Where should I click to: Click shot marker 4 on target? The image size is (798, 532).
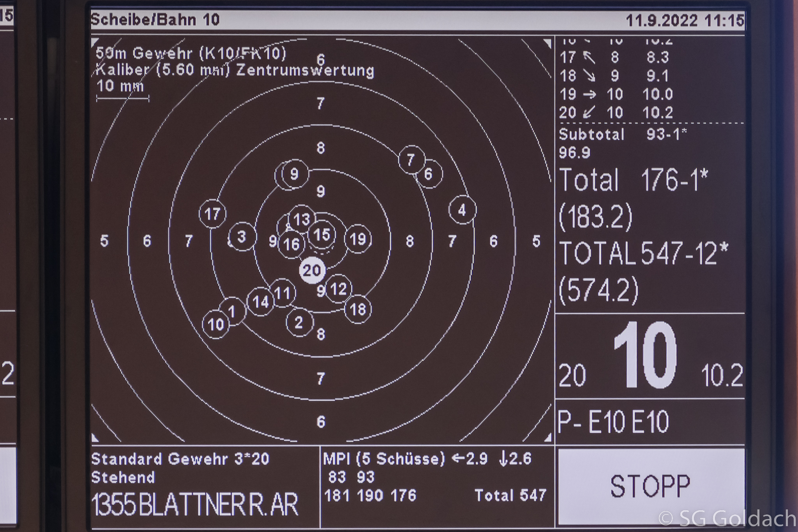462,210
